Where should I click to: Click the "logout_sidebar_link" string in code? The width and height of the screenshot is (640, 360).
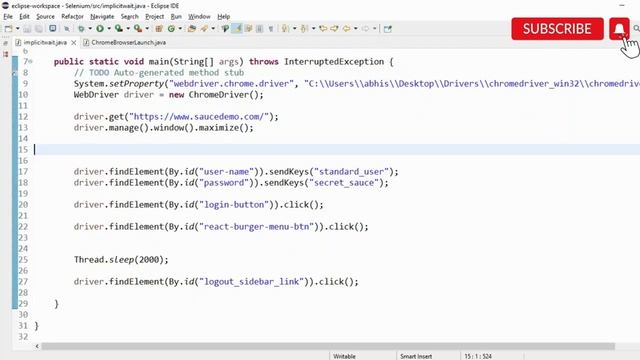[251, 282]
